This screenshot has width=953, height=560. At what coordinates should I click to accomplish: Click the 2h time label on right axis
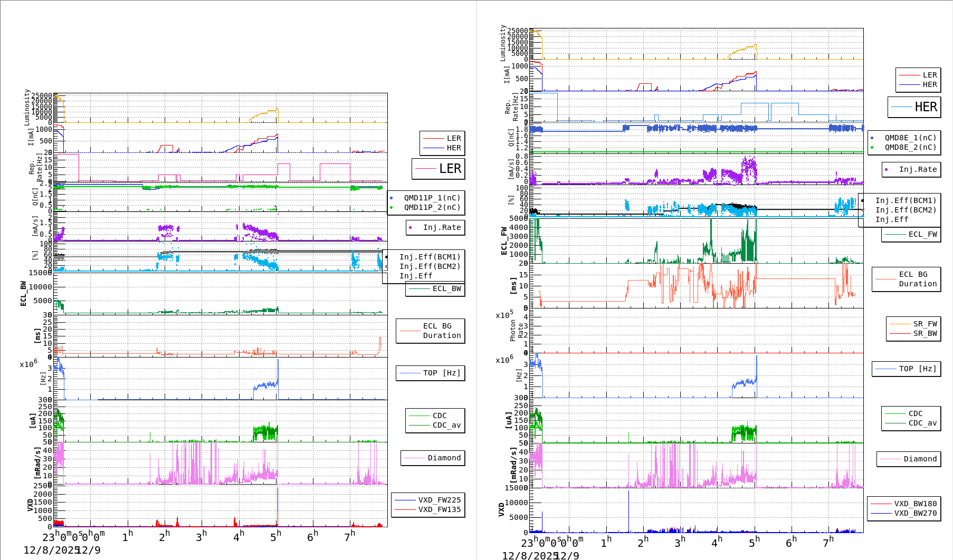(x=643, y=542)
